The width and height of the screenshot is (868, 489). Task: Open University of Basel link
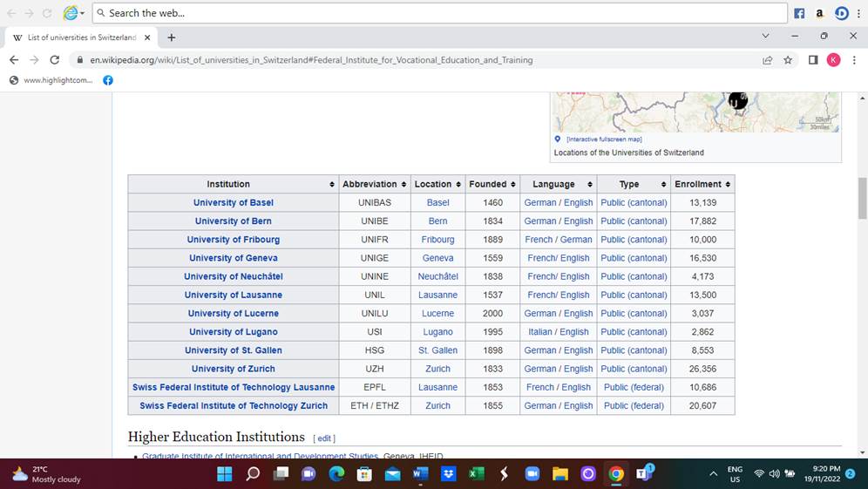tap(233, 203)
